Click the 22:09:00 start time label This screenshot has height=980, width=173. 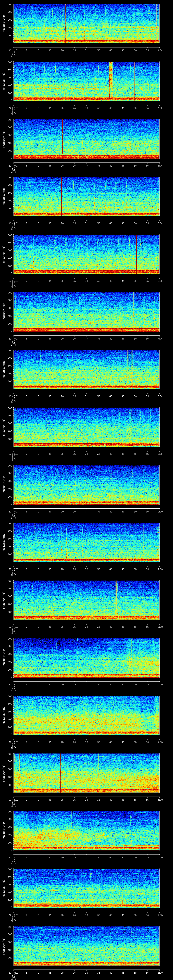(x=13, y=511)
